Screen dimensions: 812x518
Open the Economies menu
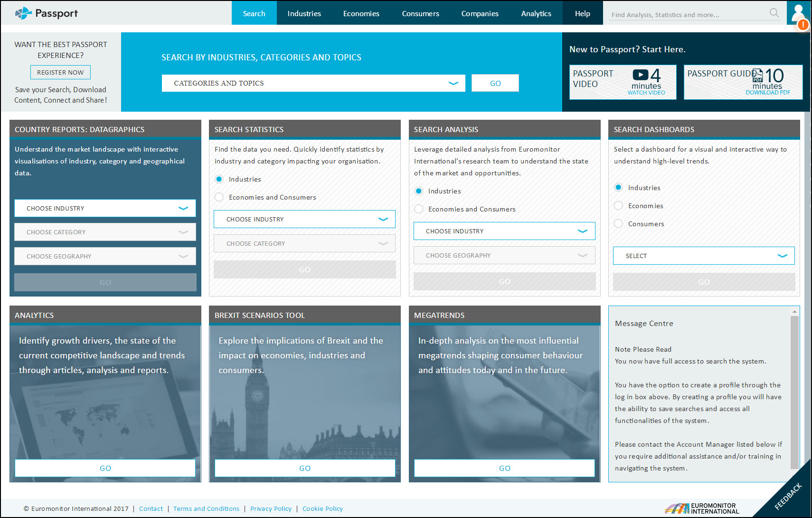(x=361, y=13)
